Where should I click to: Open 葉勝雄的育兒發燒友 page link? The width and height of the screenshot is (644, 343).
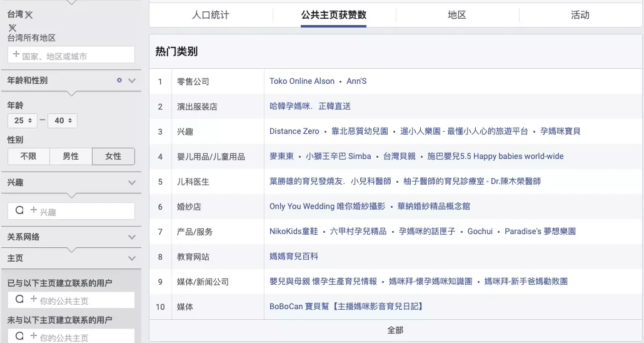click(330, 182)
